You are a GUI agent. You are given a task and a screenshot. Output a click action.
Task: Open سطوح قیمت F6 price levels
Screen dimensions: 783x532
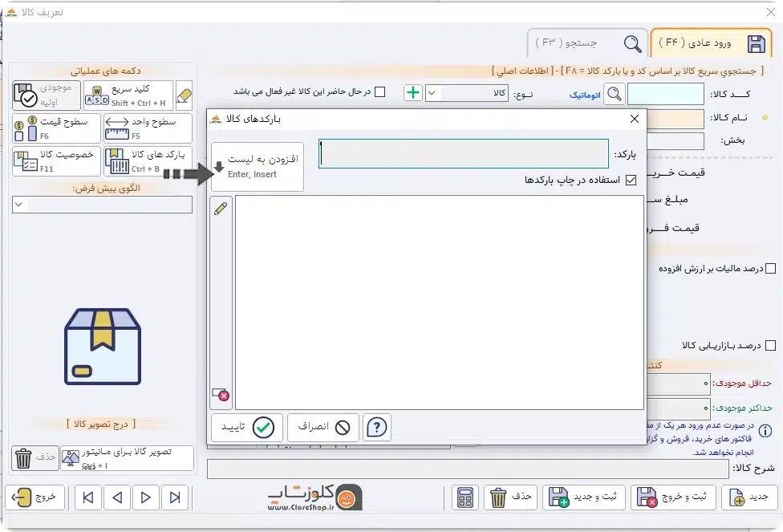(56, 128)
